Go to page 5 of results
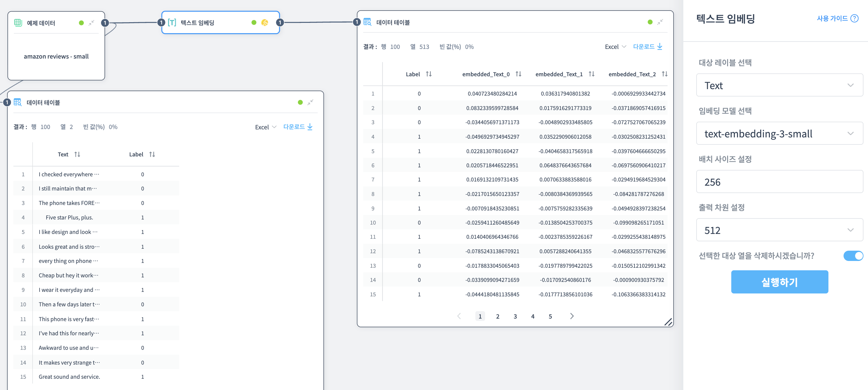The height and width of the screenshot is (390, 868). coord(550,316)
